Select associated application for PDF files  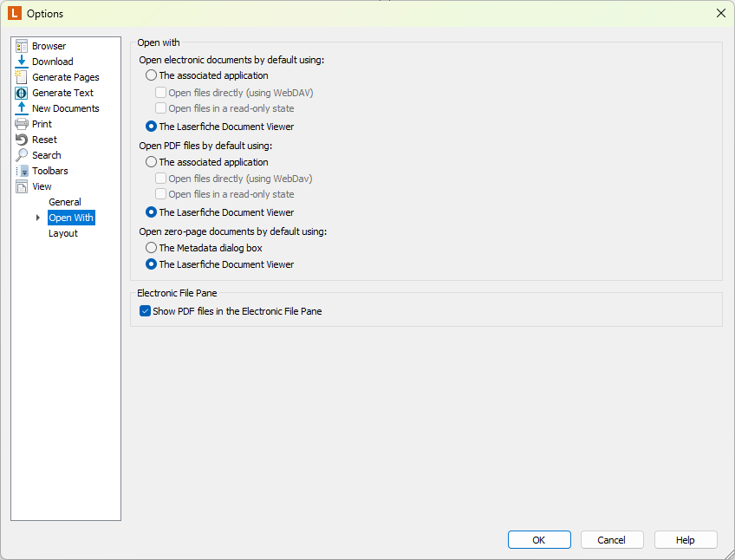151,162
